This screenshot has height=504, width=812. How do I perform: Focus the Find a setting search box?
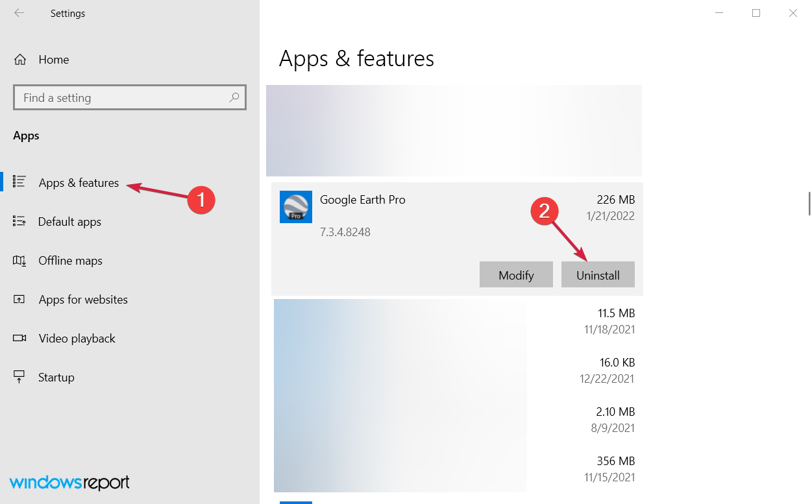[130, 98]
